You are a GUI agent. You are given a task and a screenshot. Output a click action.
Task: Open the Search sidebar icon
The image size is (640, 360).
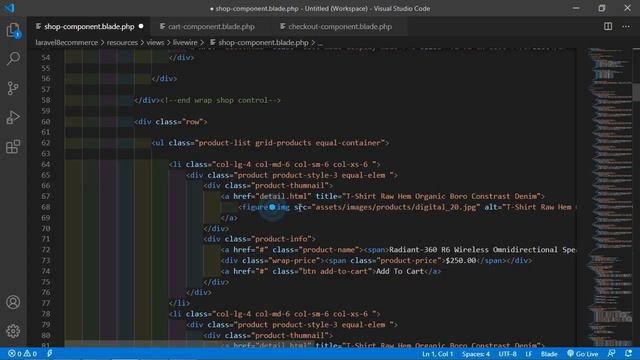click(x=13, y=59)
